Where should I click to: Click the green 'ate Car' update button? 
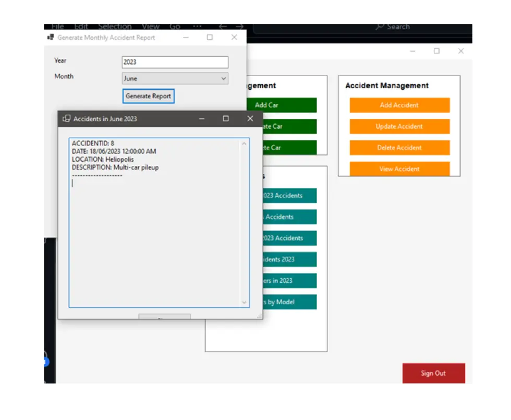[289, 126]
